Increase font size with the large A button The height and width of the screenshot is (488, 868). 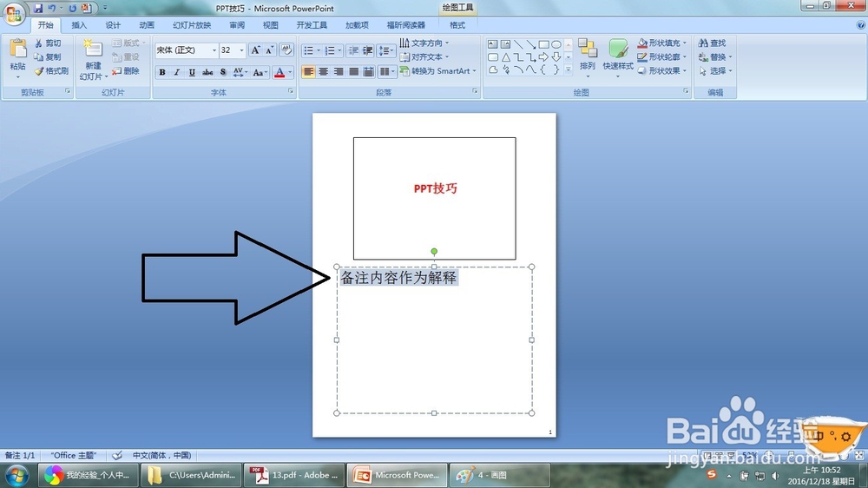click(255, 50)
